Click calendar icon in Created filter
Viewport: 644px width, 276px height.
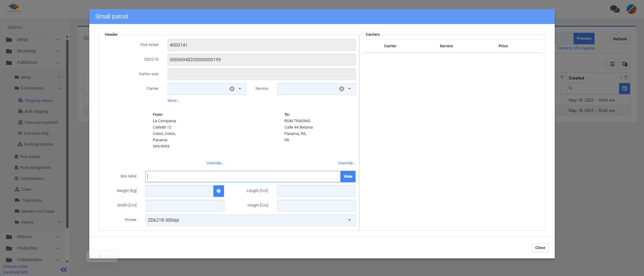click(x=625, y=89)
